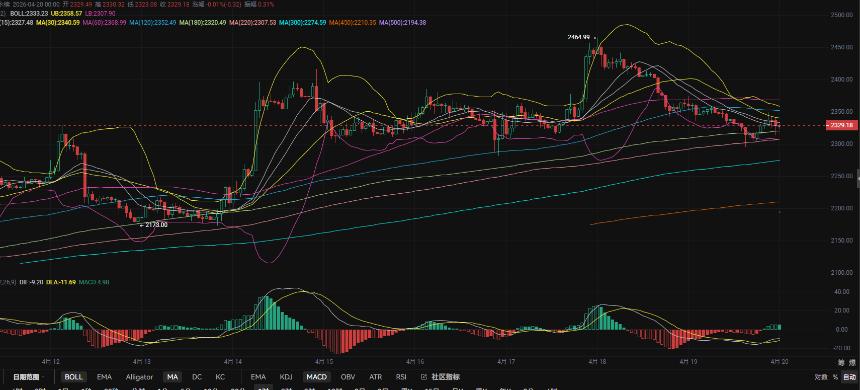Viewport: 860px width, 390px height.
Task: Click the 4月 15 date axis label
Action: click(x=324, y=363)
